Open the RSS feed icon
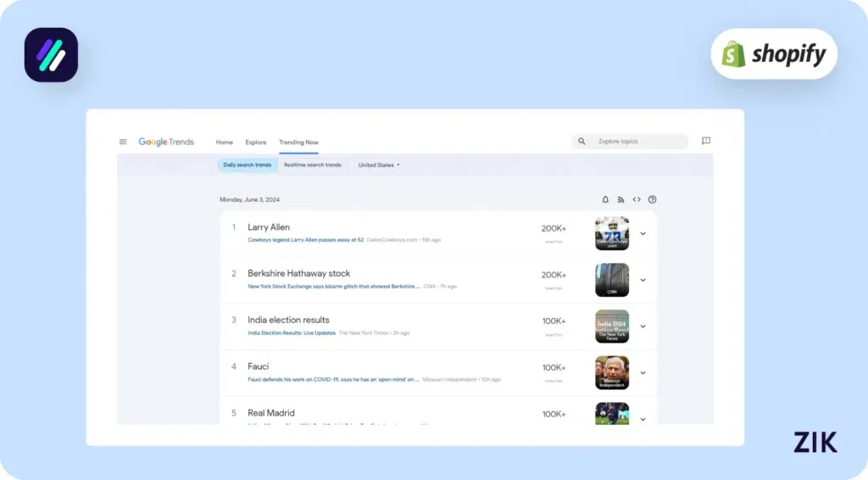This screenshot has height=480, width=868. pyautogui.click(x=620, y=200)
